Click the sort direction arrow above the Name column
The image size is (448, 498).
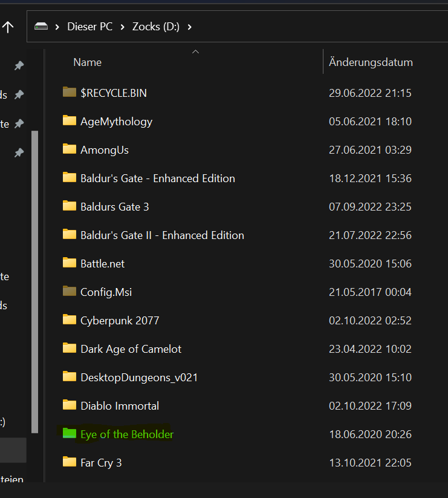pos(195,51)
